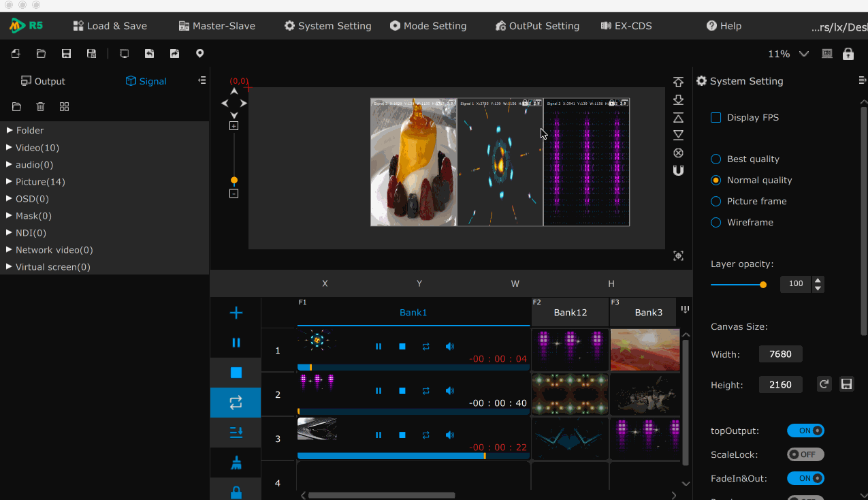Screen dimensions: 868x500
Task: Open the Load & Save menu
Action: [x=110, y=26]
